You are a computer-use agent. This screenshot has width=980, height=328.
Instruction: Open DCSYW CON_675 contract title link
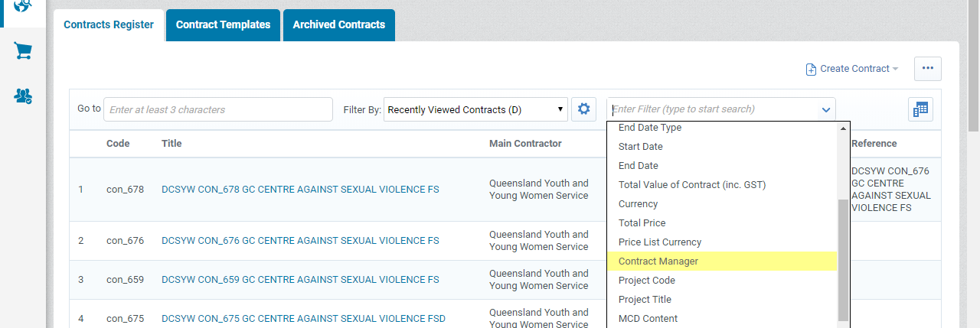click(x=303, y=318)
